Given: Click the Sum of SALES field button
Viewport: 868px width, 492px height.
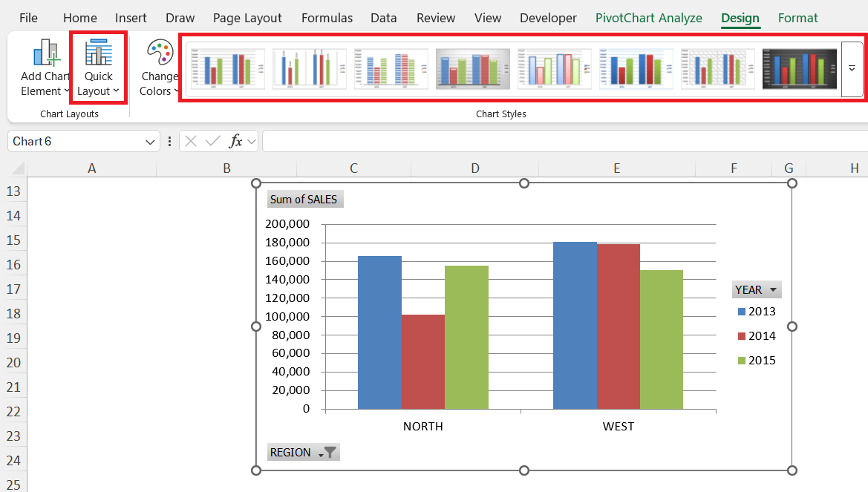Looking at the screenshot, I should pos(304,199).
